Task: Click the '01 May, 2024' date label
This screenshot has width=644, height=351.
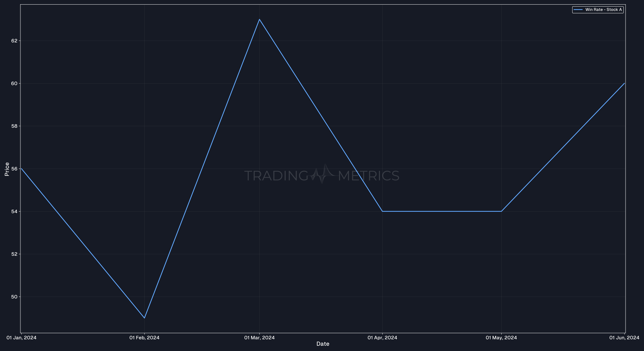Action: point(501,338)
